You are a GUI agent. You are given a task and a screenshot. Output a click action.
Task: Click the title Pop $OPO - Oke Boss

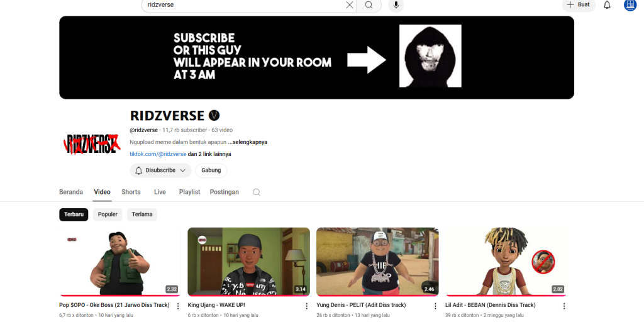(114, 305)
